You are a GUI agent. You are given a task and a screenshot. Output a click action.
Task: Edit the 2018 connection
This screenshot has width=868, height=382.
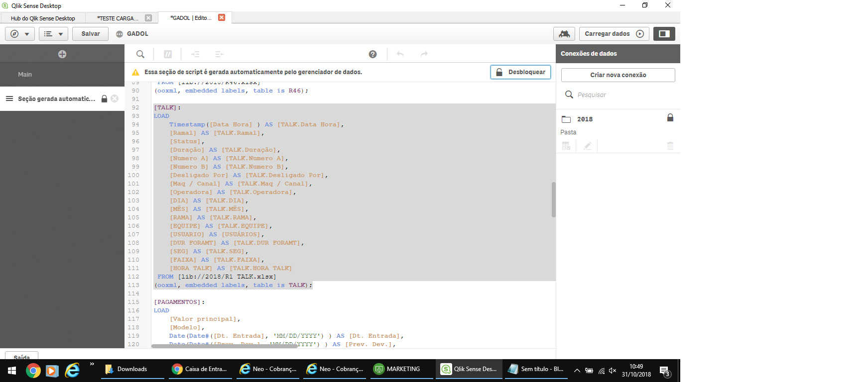[x=588, y=146]
